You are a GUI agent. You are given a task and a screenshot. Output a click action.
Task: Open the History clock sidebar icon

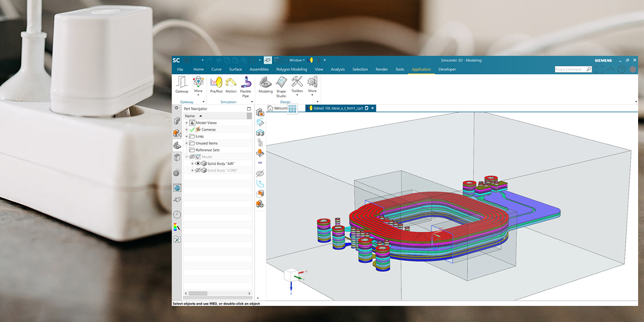point(177,215)
